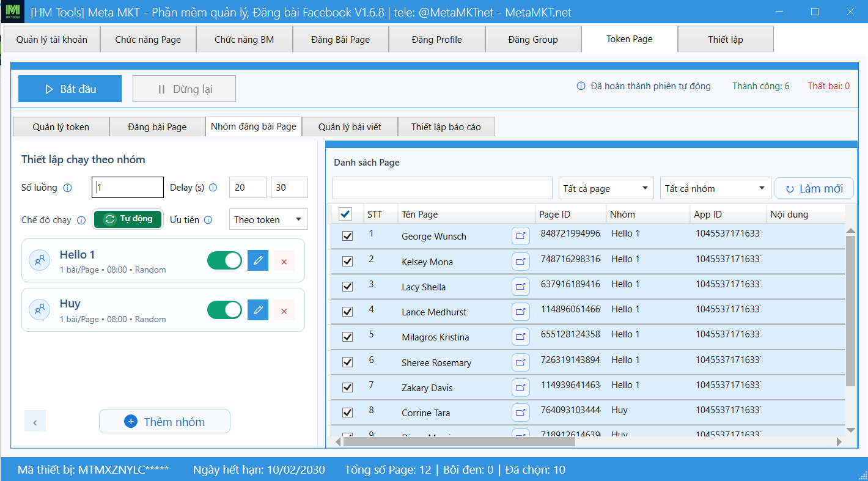Delete the Huy group

[x=284, y=310]
